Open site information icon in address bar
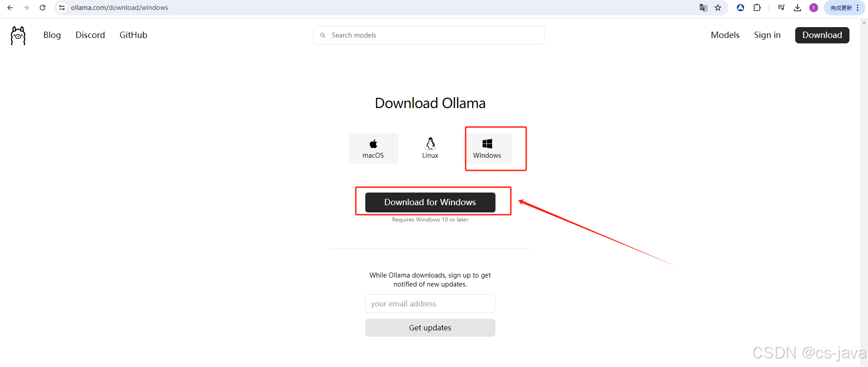The height and width of the screenshot is (367, 868). 62,8
